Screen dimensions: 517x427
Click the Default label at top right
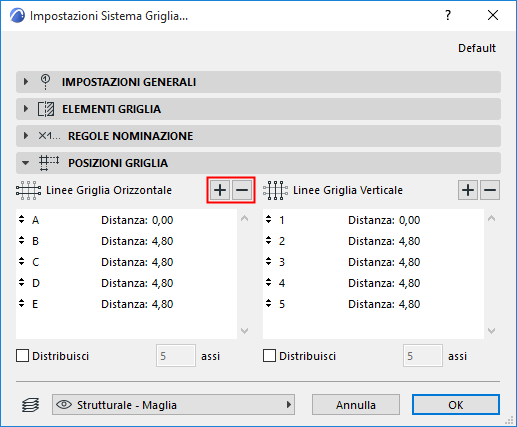[477, 48]
